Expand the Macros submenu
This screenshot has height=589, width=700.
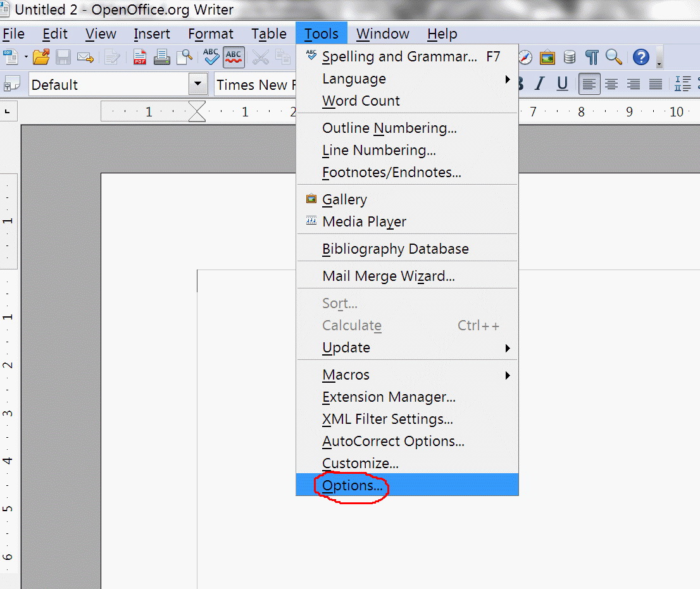[x=407, y=375]
